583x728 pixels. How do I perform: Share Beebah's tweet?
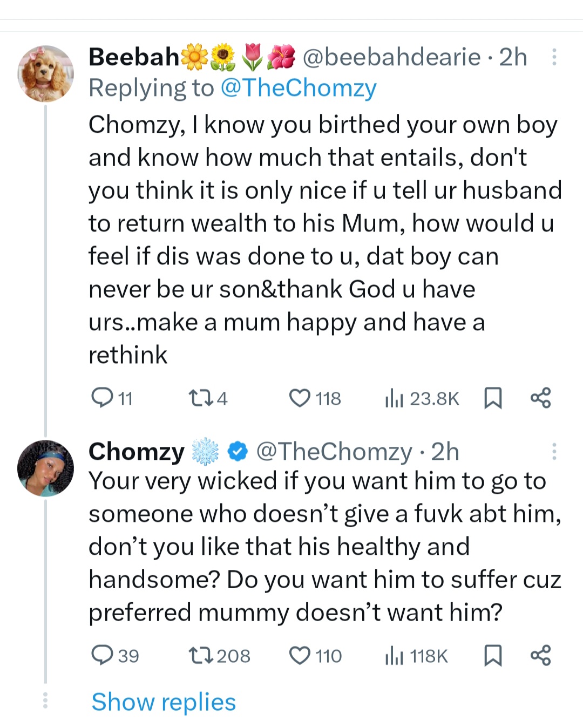coord(540,398)
